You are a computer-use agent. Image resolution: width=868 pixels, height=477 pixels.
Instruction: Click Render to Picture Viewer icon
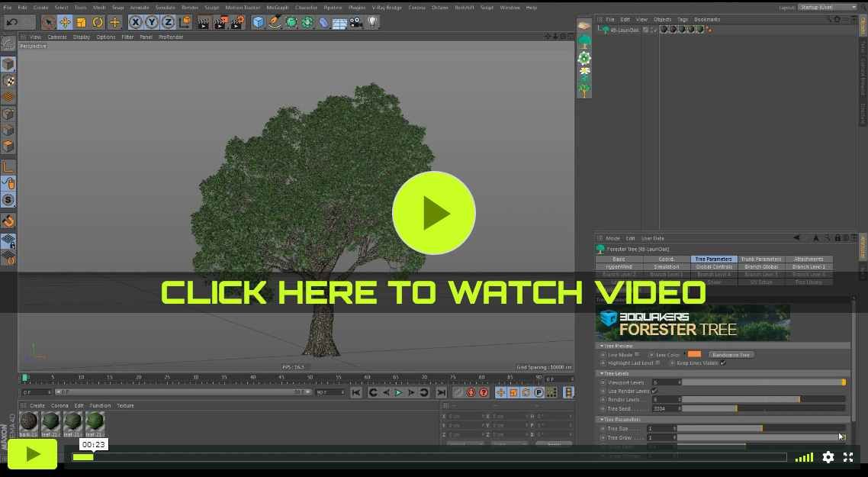(221, 22)
